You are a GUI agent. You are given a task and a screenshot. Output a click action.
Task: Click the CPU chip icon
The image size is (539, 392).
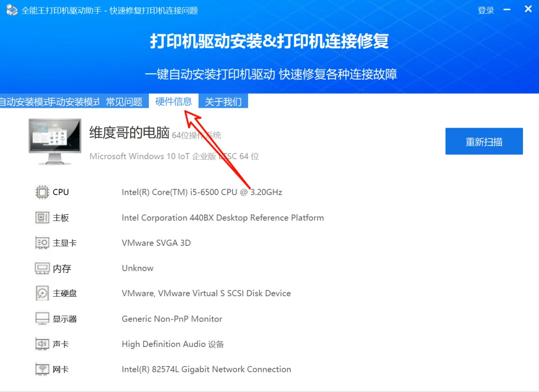pyautogui.click(x=42, y=192)
